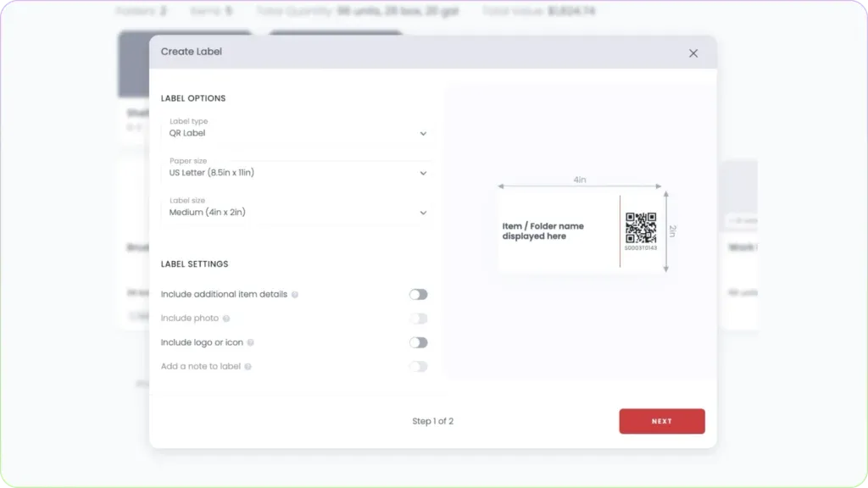Open the Label type dropdown

pos(297,133)
